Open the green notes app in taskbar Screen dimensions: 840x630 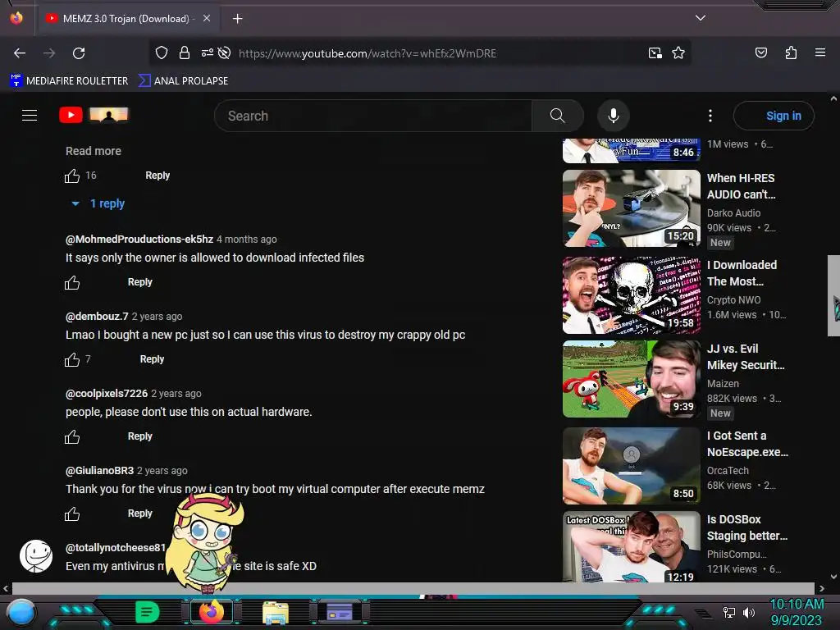(148, 612)
